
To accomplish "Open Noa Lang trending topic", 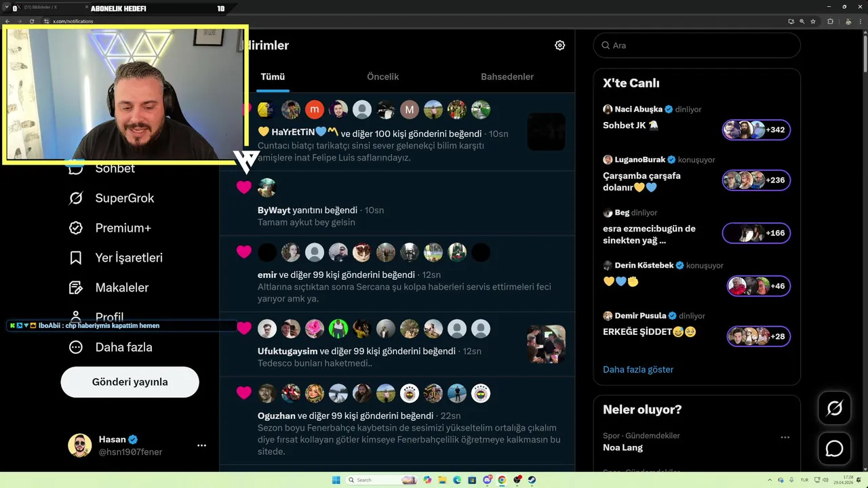I will click(623, 447).
